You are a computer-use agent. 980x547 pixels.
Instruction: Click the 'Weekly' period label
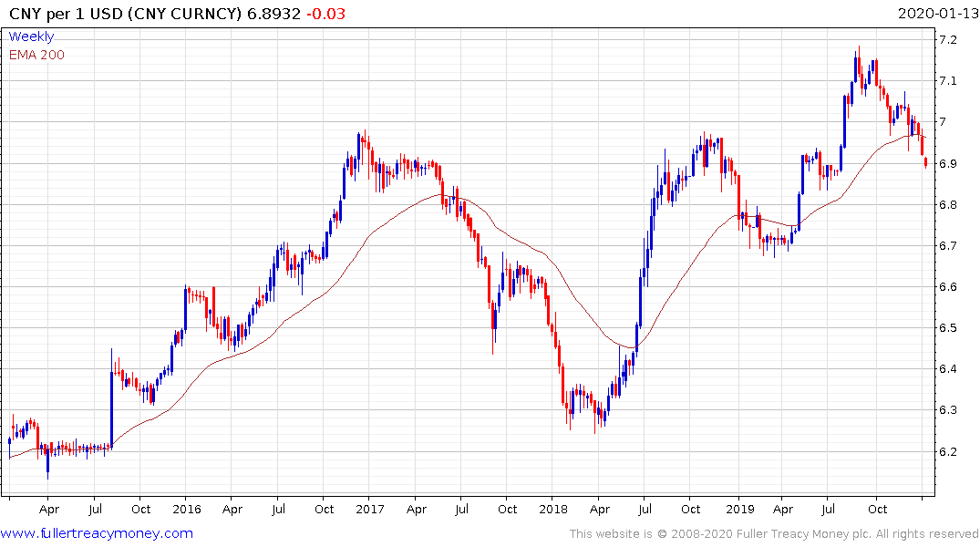[31, 36]
